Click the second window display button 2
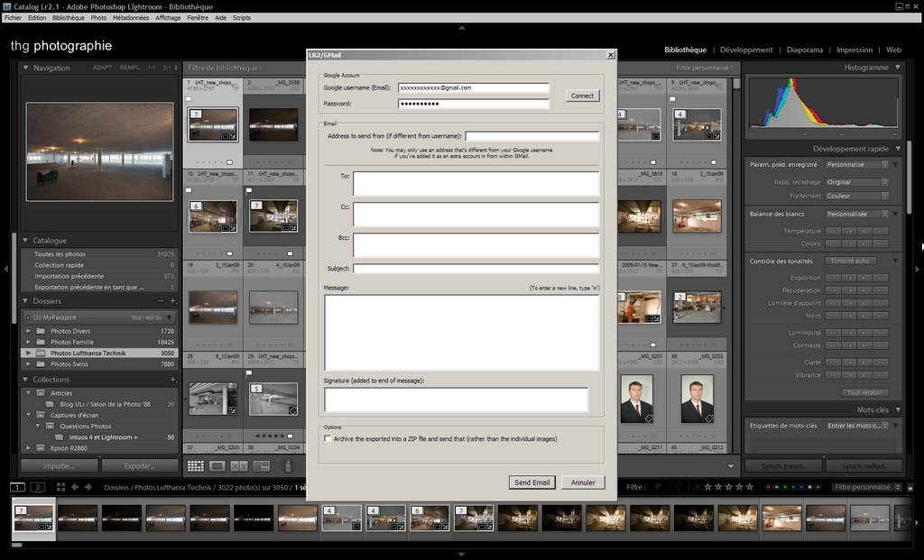Screen dimensions: 924x560 38,487
